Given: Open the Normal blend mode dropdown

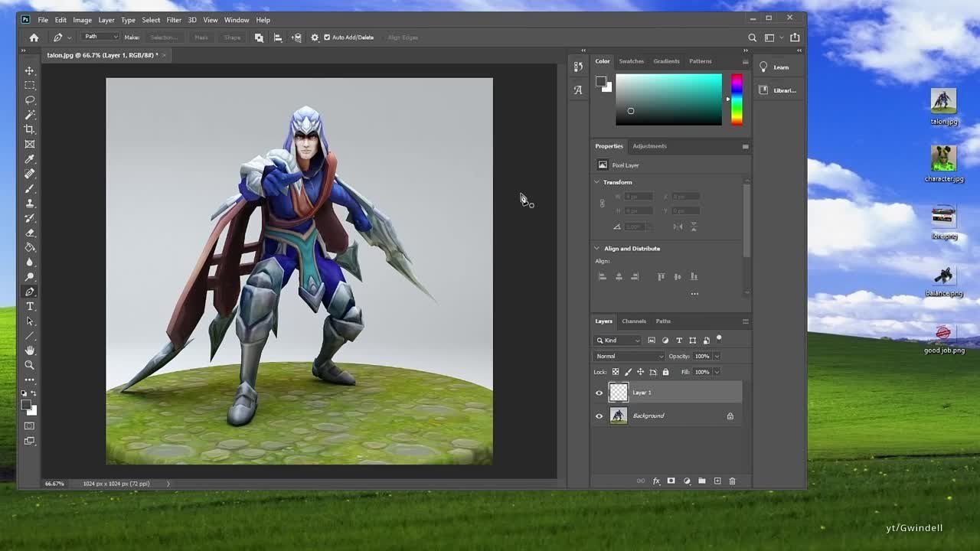Looking at the screenshot, I should pos(629,356).
